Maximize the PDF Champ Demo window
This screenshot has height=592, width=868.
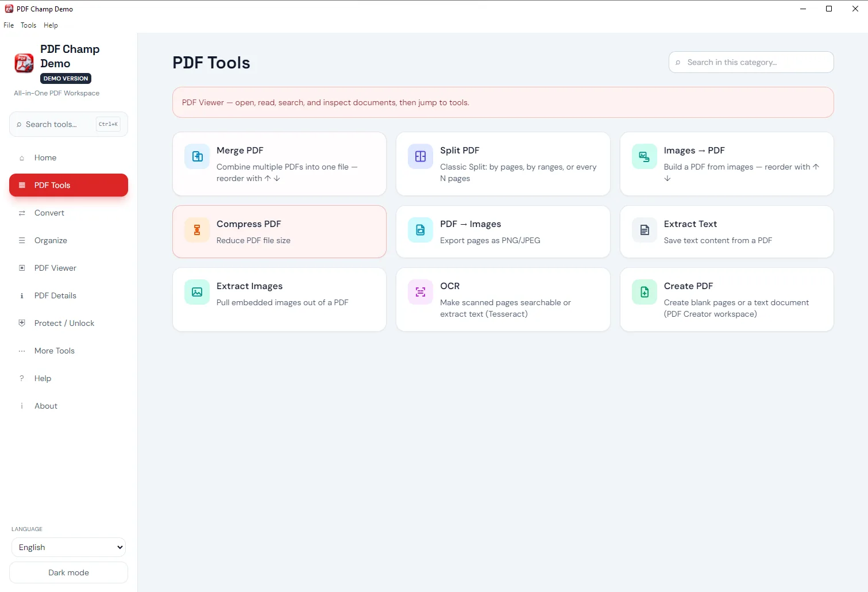pyautogui.click(x=829, y=9)
